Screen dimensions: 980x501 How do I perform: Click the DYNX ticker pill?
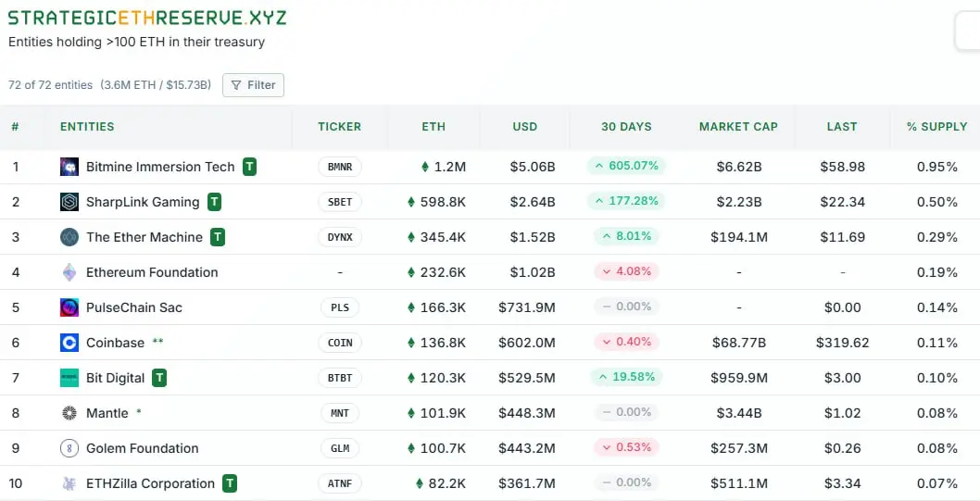(x=340, y=237)
